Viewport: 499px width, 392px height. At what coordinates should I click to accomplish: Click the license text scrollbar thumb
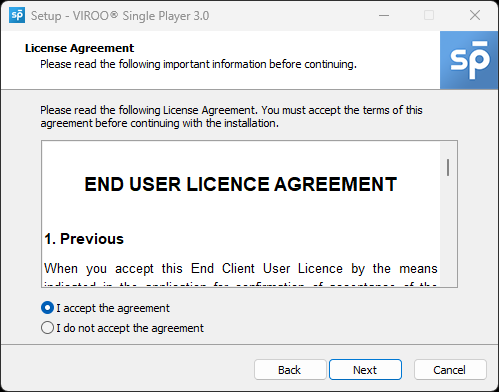coord(448,167)
